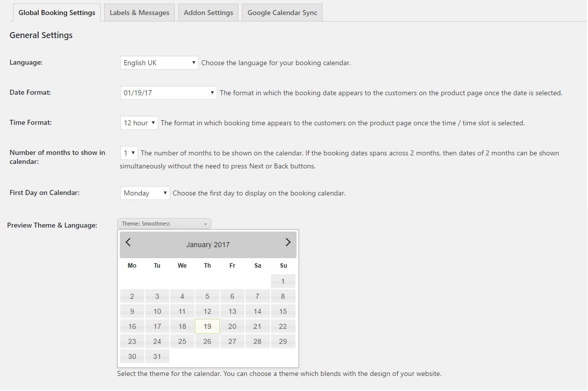The height and width of the screenshot is (391, 588).
Task: Open the Date Format dropdown
Action: coord(168,92)
